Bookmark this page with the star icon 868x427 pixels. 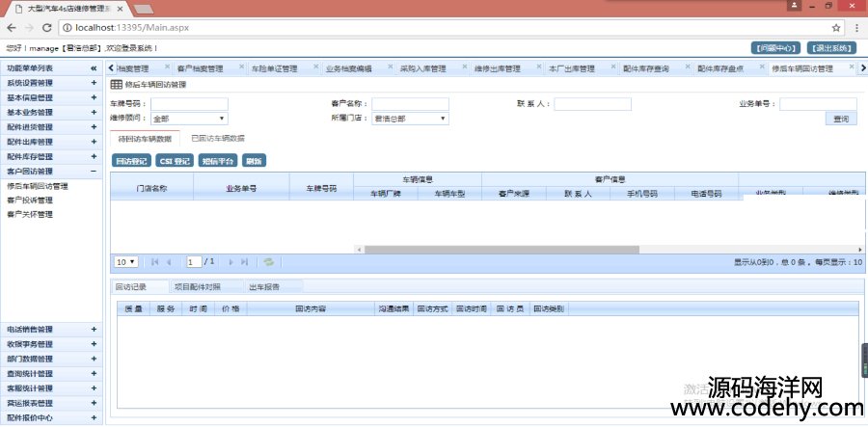click(833, 27)
